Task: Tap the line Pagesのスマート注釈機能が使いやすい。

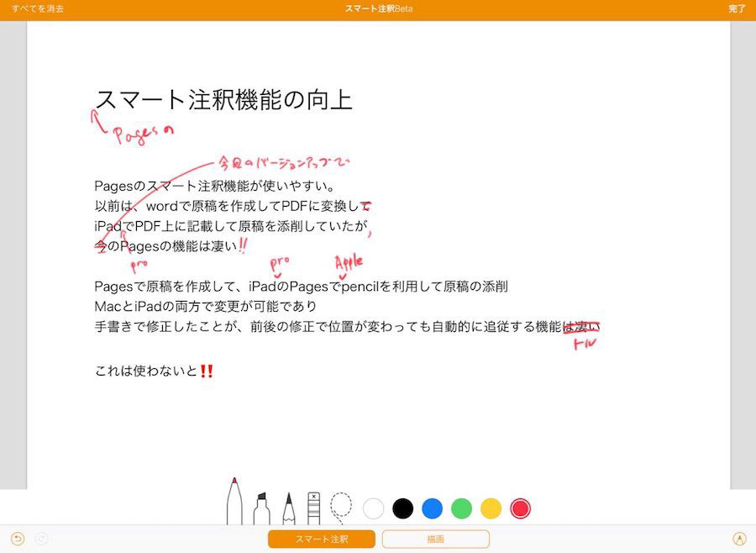Action: pos(214,186)
